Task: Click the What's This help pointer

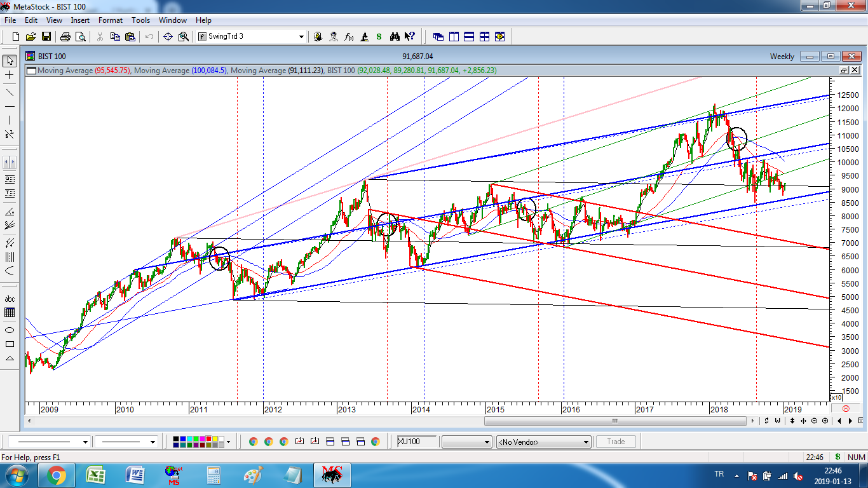Action: pos(410,37)
